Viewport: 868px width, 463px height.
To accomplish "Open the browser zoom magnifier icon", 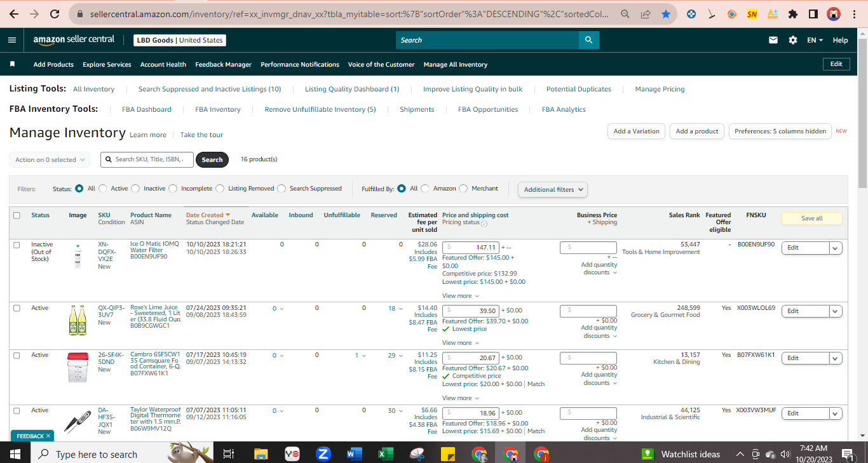I will coord(625,13).
